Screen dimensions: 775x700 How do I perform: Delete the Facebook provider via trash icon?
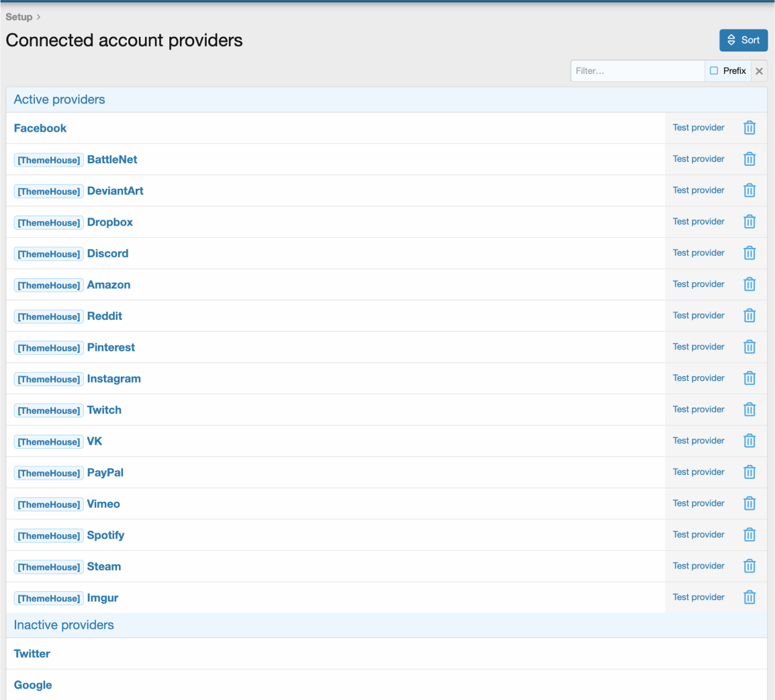[x=749, y=128]
